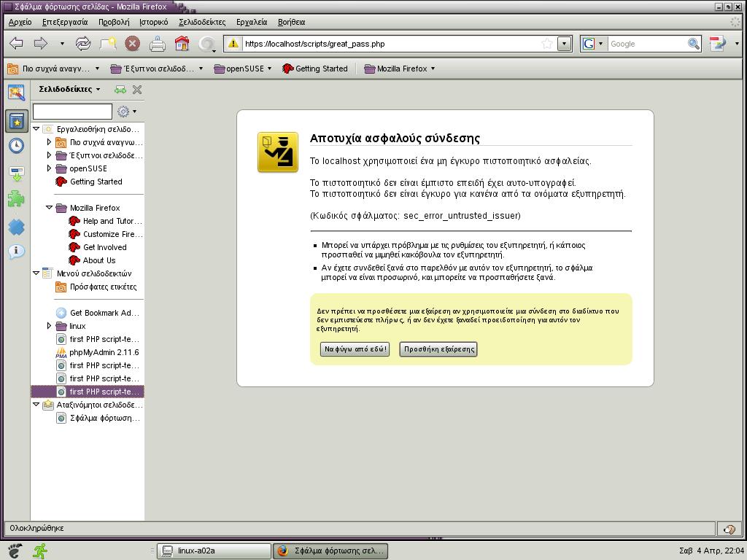
Task: Select the bookmarks sidebar panel icon
Action: pos(17,121)
